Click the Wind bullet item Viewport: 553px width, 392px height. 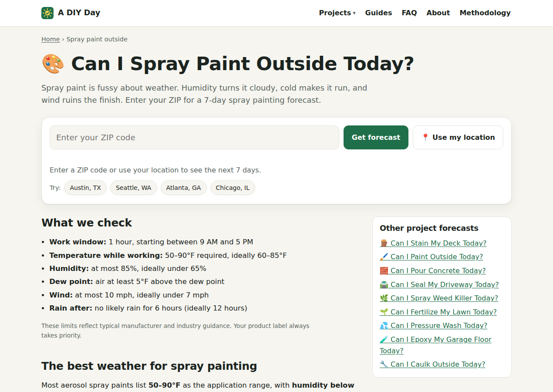pos(129,295)
